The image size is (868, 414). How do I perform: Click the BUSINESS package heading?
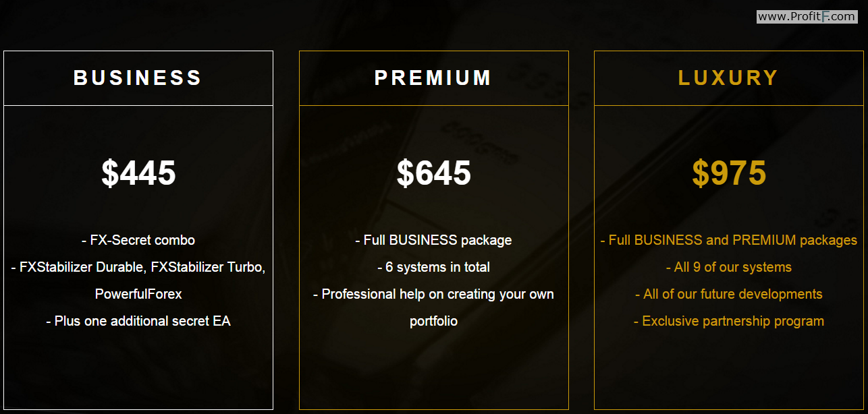tap(138, 78)
